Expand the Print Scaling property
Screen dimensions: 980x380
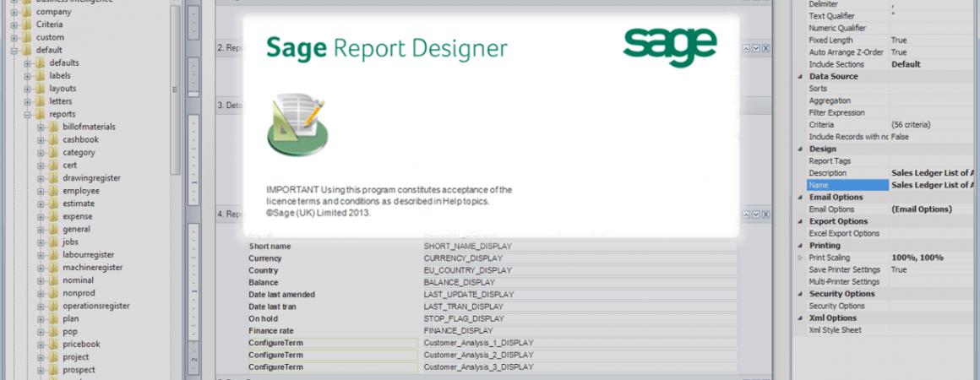800,258
